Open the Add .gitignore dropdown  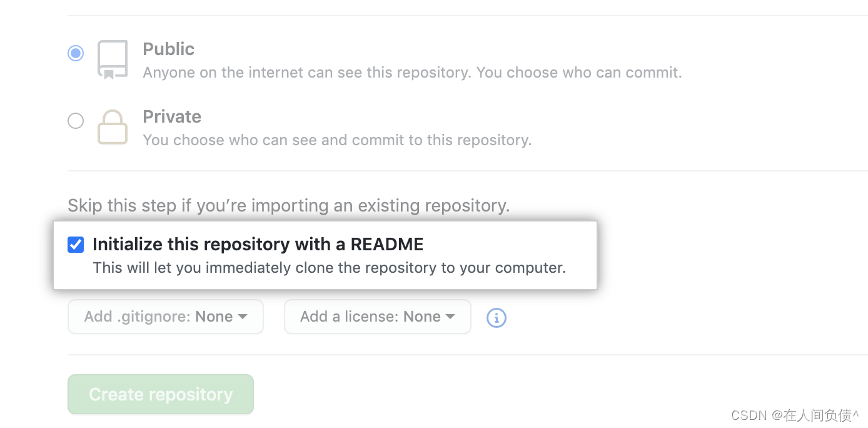tap(166, 317)
